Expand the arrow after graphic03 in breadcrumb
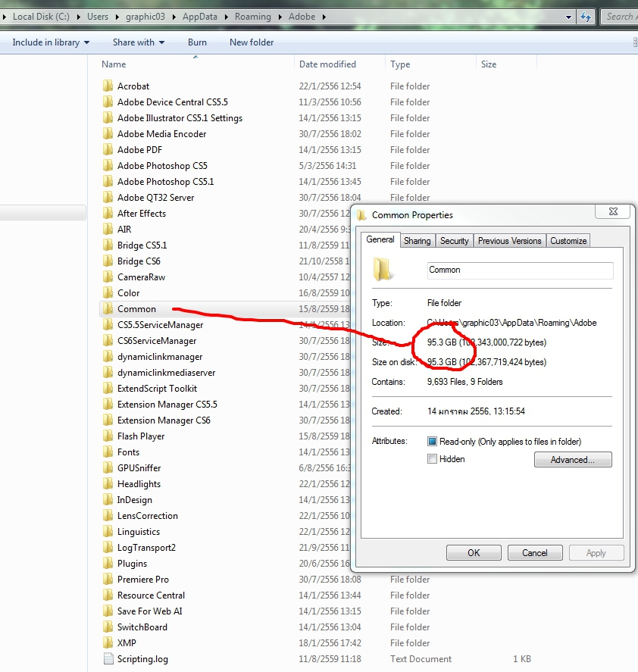638x672 pixels. tap(174, 17)
